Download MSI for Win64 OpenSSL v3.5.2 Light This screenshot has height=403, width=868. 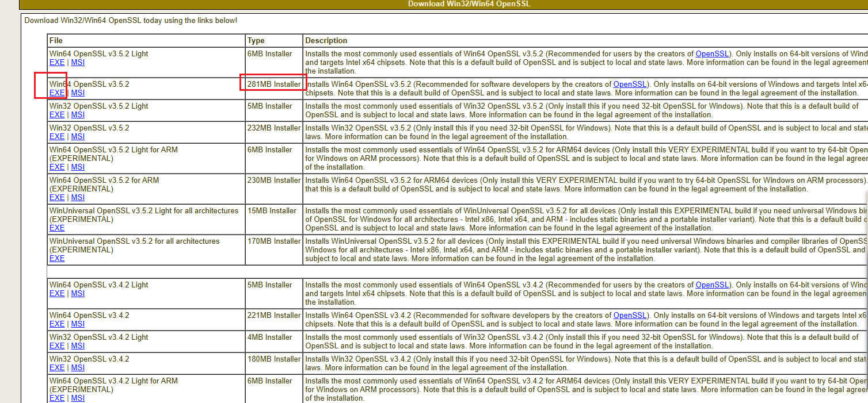click(x=78, y=62)
